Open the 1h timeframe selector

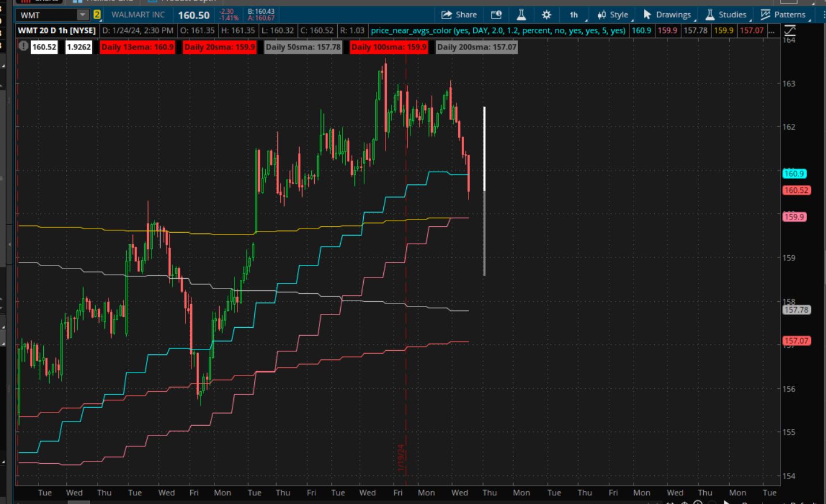tap(575, 14)
